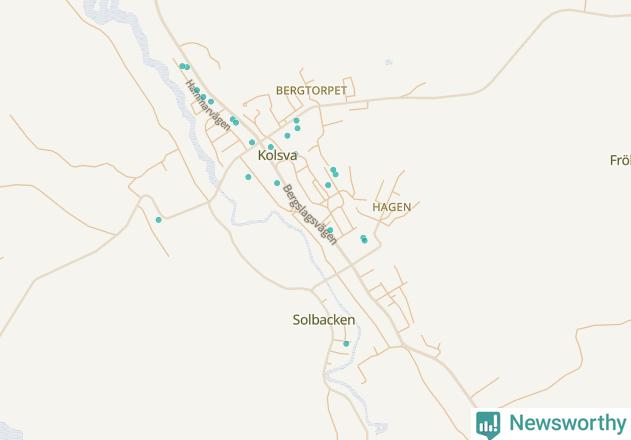631x440 pixels.
Task: Click the BERGTORPET neighborhood label
Action: [311, 91]
